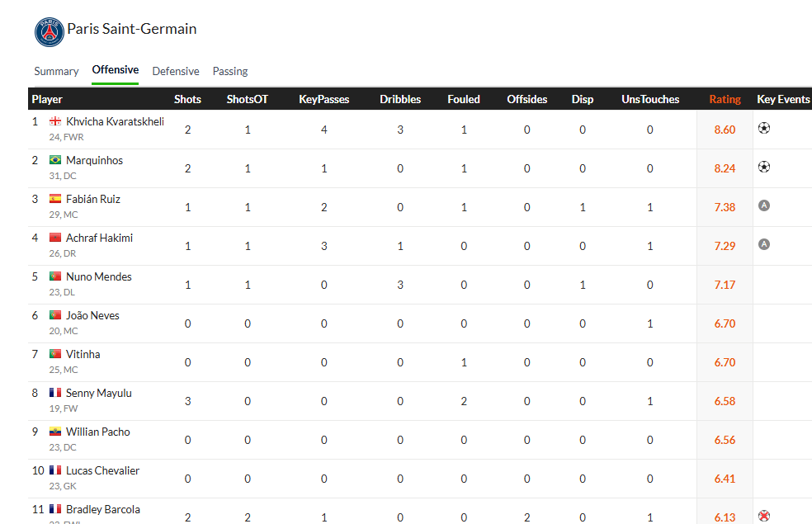Sort the table by Rating column
The width and height of the screenshot is (812, 524).
tap(725, 99)
